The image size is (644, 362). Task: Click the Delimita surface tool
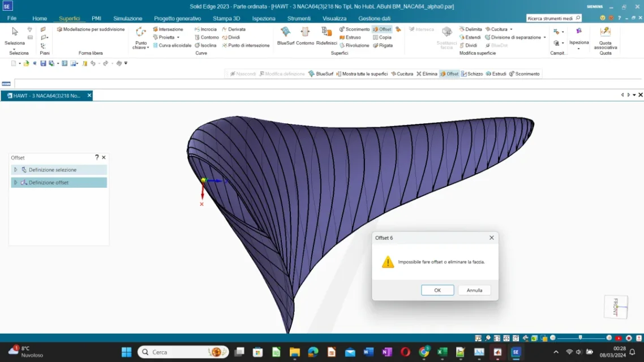pyautogui.click(x=471, y=29)
